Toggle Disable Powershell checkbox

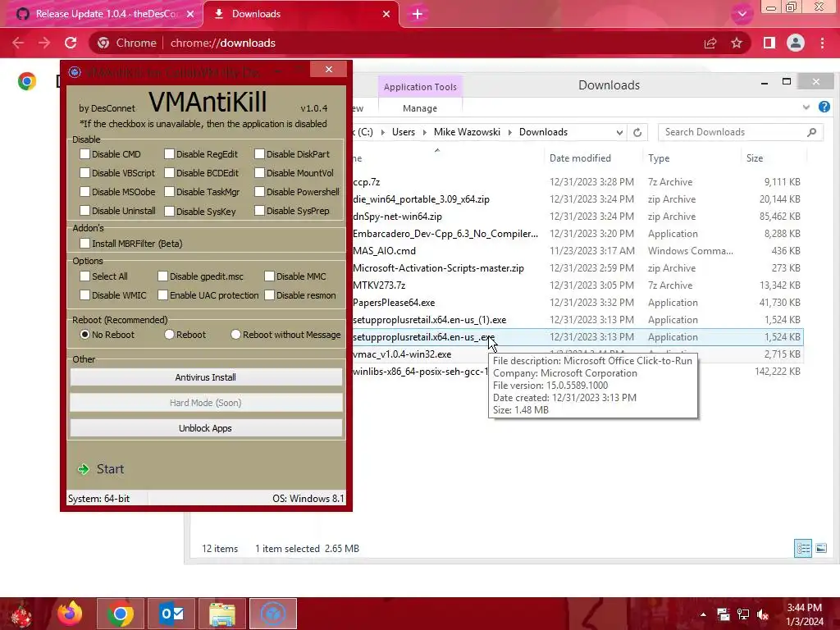259,192
